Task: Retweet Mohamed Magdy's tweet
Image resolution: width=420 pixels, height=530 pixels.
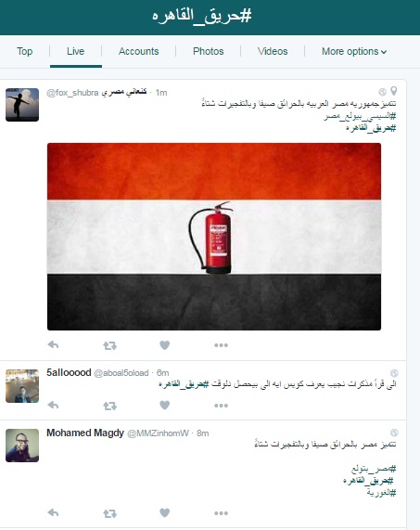Action: [109, 514]
